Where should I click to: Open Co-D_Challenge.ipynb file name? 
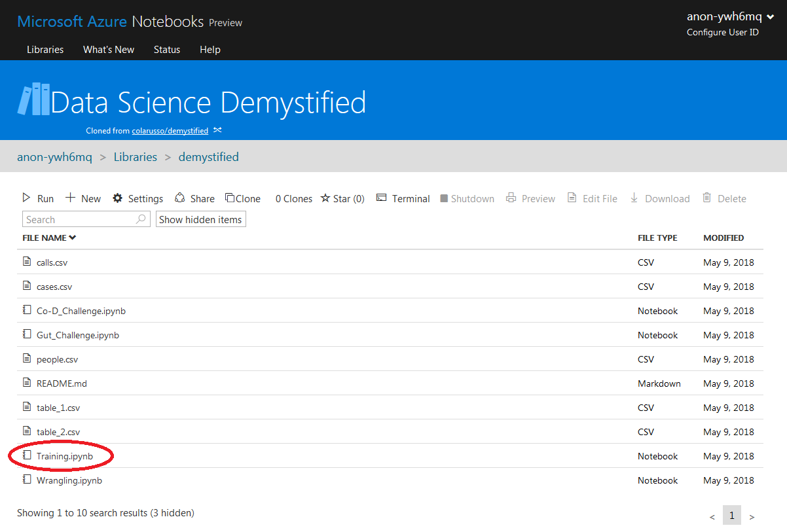pos(81,311)
